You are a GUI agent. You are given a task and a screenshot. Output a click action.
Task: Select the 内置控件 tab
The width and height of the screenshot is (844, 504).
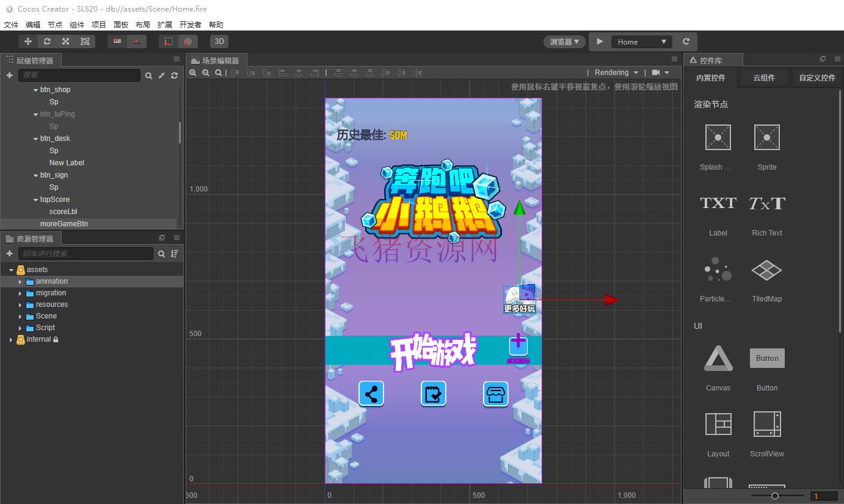[711, 78]
